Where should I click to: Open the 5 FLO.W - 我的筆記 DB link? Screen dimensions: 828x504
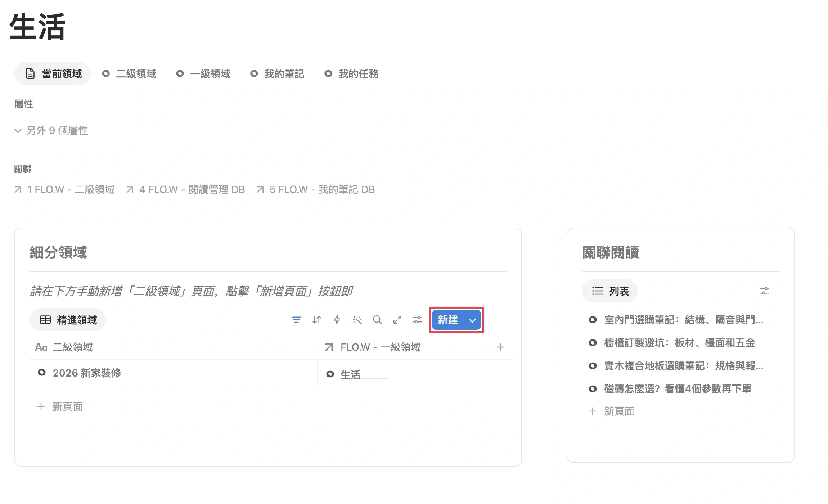point(316,189)
